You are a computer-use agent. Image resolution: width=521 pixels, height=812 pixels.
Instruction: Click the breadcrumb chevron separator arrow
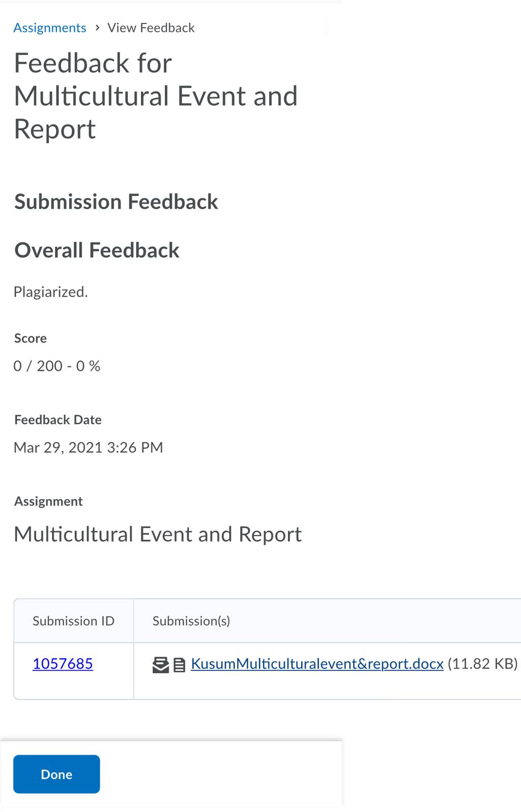click(x=97, y=27)
